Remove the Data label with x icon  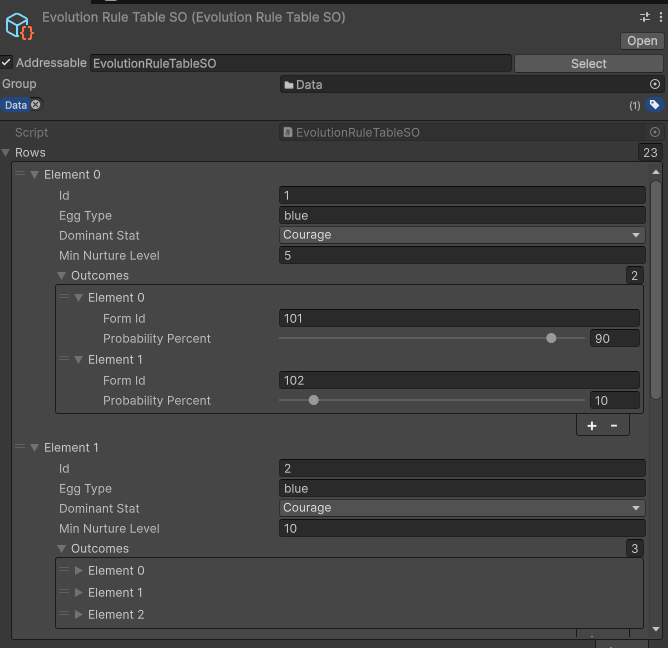coord(36,104)
